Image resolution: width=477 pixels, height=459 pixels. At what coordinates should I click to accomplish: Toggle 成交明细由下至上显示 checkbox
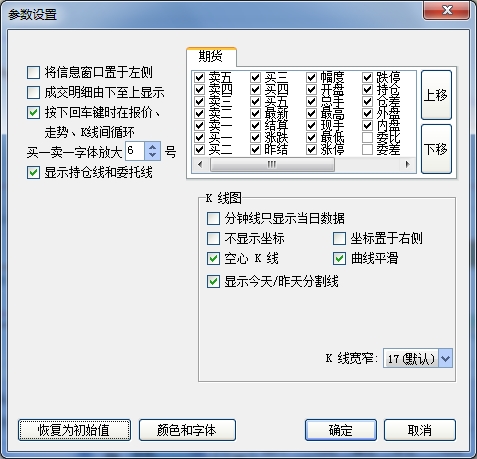pyautogui.click(x=33, y=92)
